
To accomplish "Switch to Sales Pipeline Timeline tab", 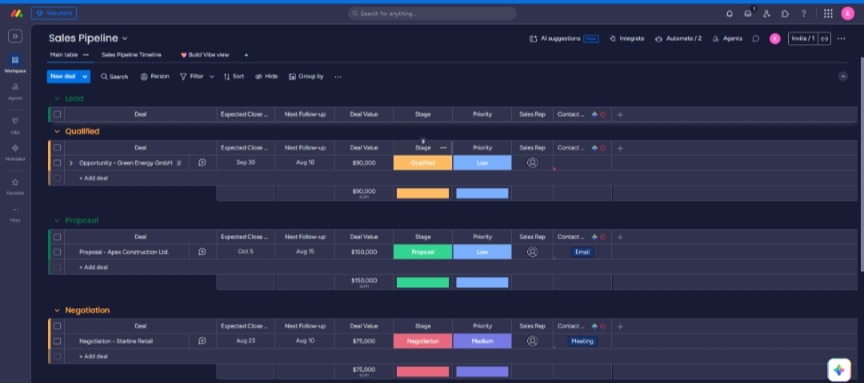I will (132, 55).
